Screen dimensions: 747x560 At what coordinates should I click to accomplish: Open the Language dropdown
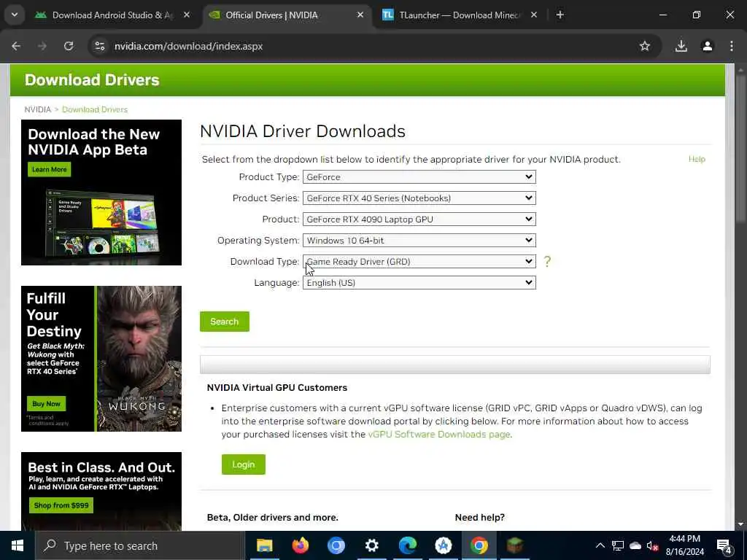[419, 282]
